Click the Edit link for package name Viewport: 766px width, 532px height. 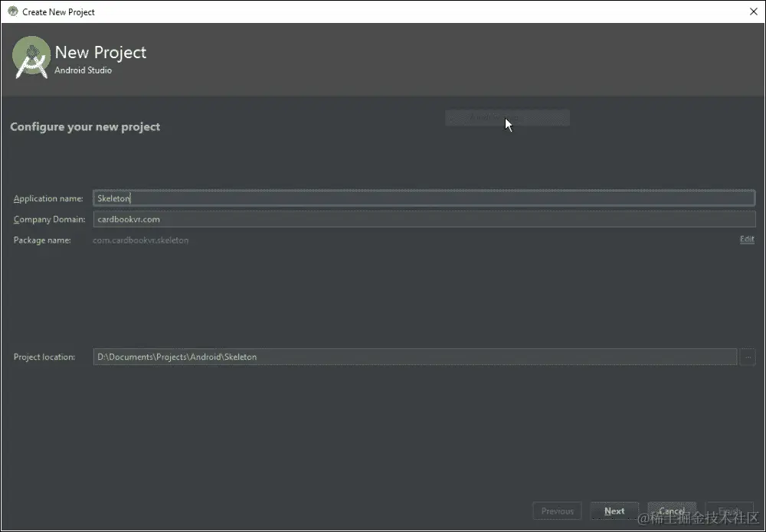point(747,239)
